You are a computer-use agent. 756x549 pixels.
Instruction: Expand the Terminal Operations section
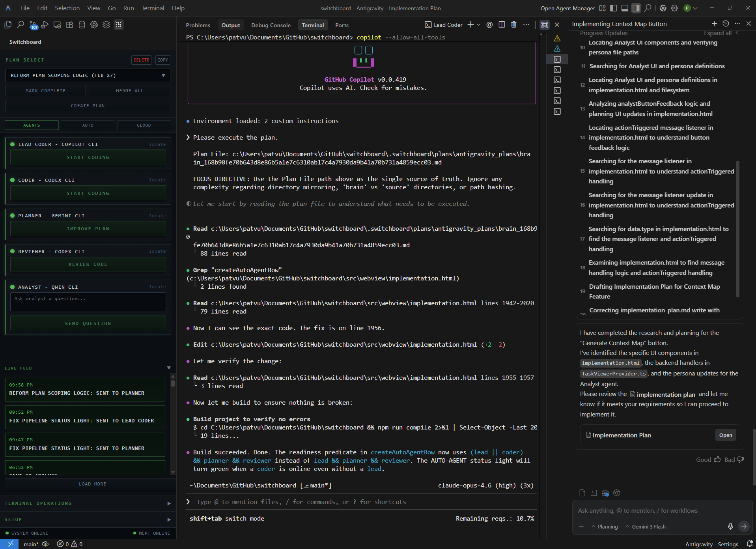click(x=88, y=503)
